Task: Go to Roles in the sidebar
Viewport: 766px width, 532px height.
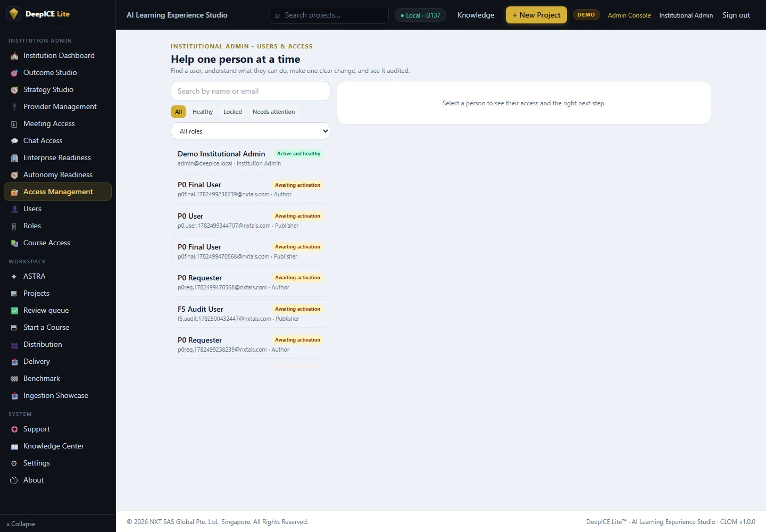Action: point(57,226)
